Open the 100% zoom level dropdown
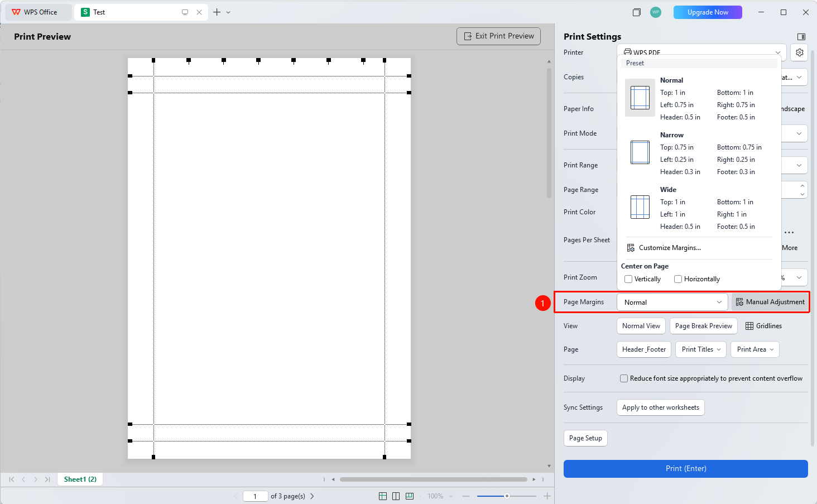This screenshot has width=817, height=504. (x=440, y=496)
